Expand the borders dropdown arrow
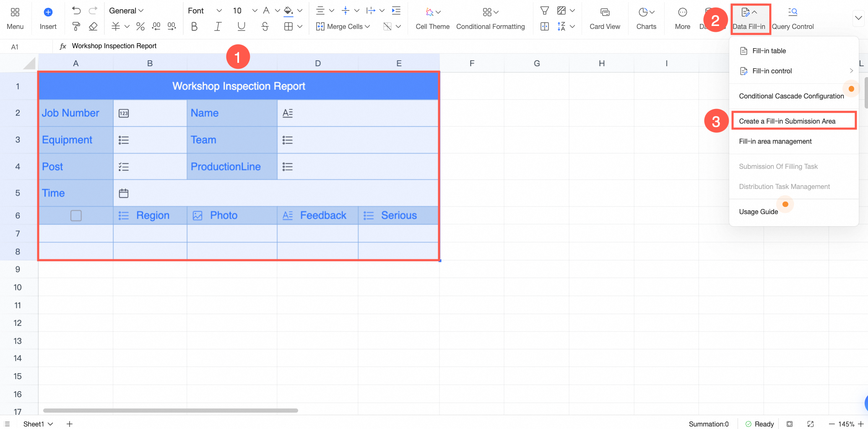 coord(300,27)
